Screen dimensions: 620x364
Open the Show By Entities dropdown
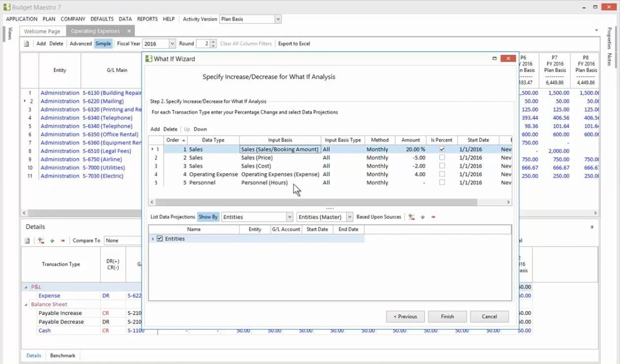pos(290,217)
